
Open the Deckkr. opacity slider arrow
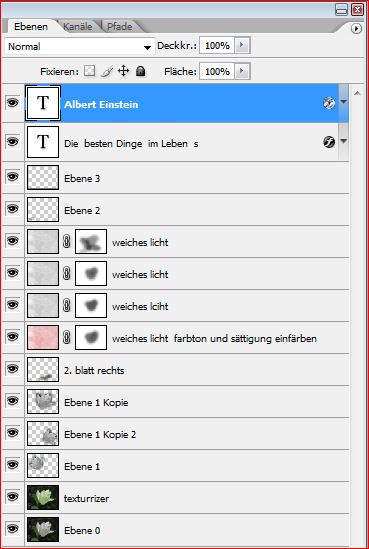pos(242,46)
